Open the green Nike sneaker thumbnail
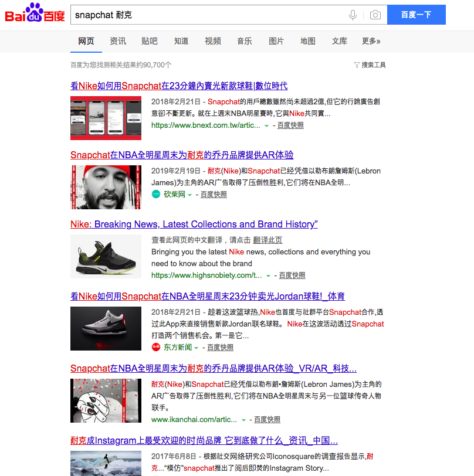 [x=106, y=257]
